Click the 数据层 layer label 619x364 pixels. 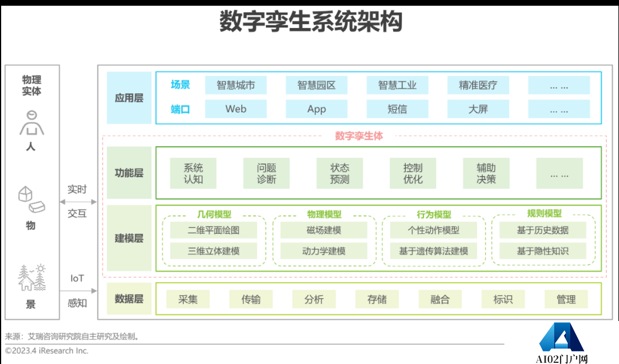129,299
